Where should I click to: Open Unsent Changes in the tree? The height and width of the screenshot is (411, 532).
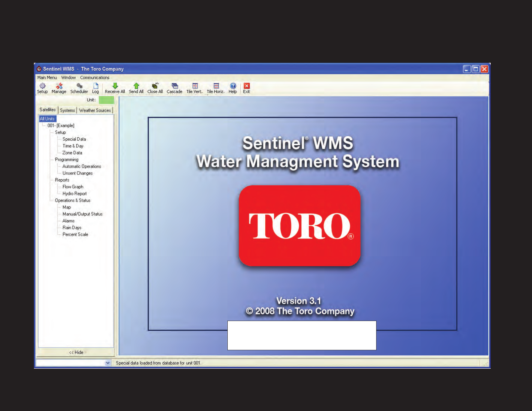(x=78, y=173)
